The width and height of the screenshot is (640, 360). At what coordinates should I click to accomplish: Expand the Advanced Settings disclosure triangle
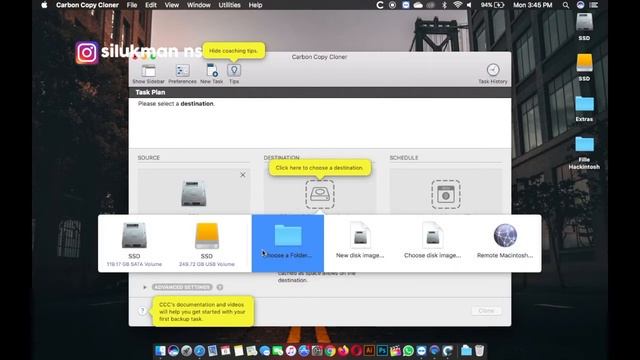[144, 287]
